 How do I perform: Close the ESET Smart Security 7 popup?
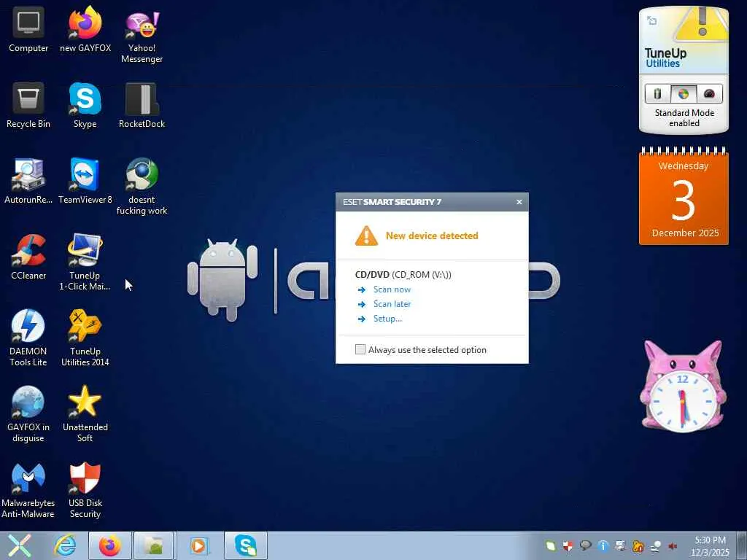point(519,202)
